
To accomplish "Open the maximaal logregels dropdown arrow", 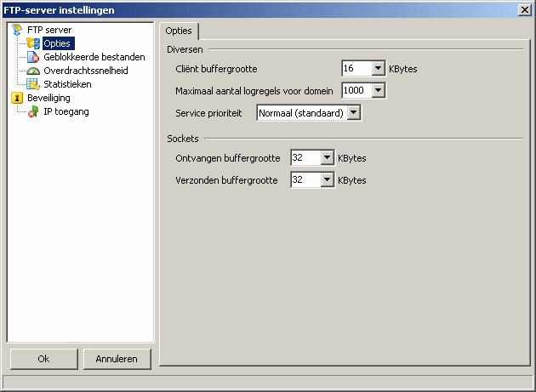I will point(378,91).
